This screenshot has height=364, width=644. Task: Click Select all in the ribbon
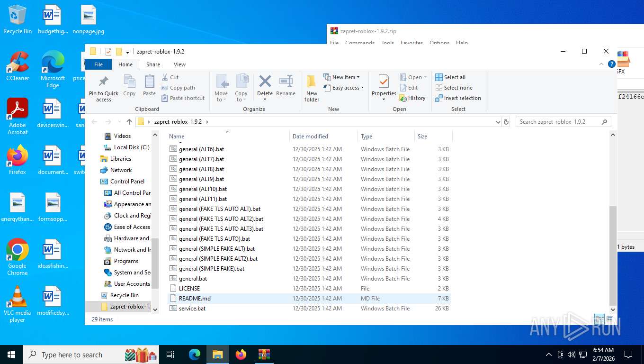[450, 77]
